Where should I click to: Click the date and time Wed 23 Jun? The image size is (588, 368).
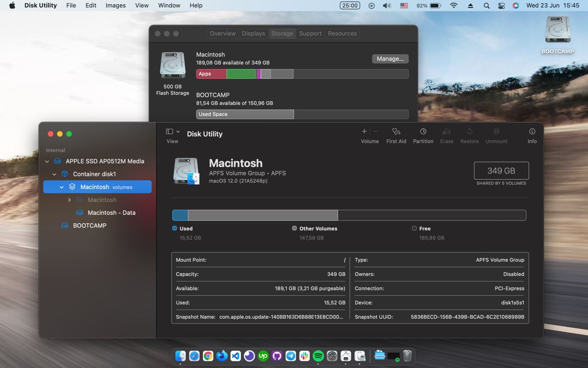[x=553, y=6]
